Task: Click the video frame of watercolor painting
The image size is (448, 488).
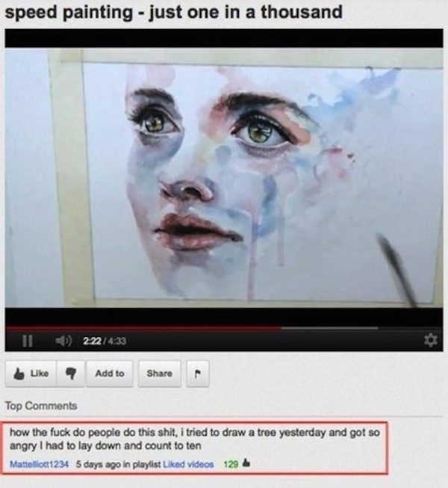Action: 224,177
